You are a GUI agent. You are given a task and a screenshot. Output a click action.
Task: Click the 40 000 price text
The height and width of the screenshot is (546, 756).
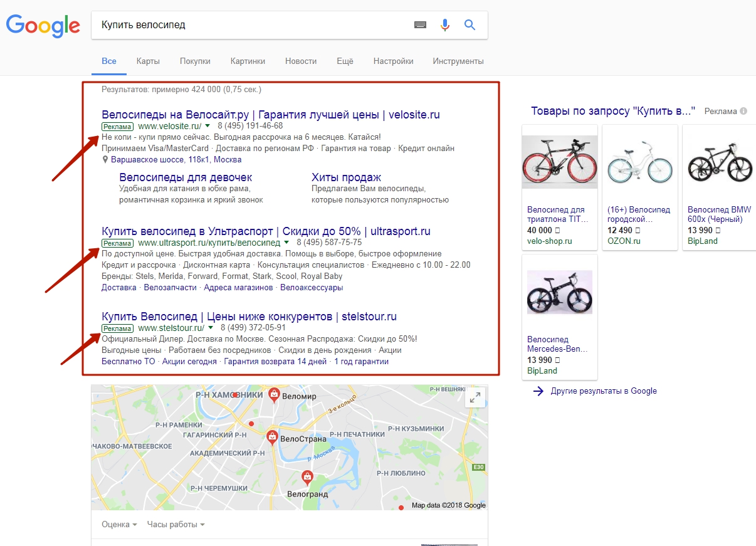(543, 231)
